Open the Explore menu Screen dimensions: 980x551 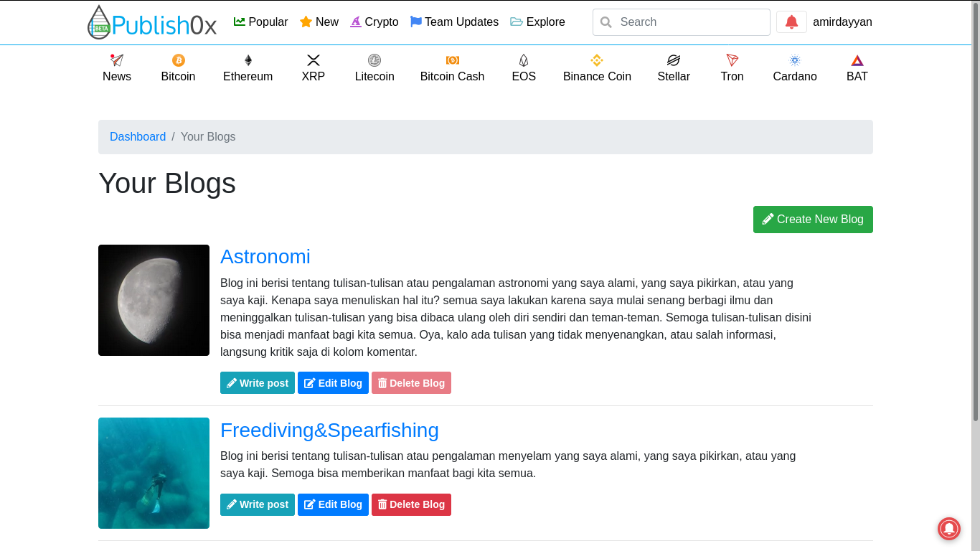(537, 22)
